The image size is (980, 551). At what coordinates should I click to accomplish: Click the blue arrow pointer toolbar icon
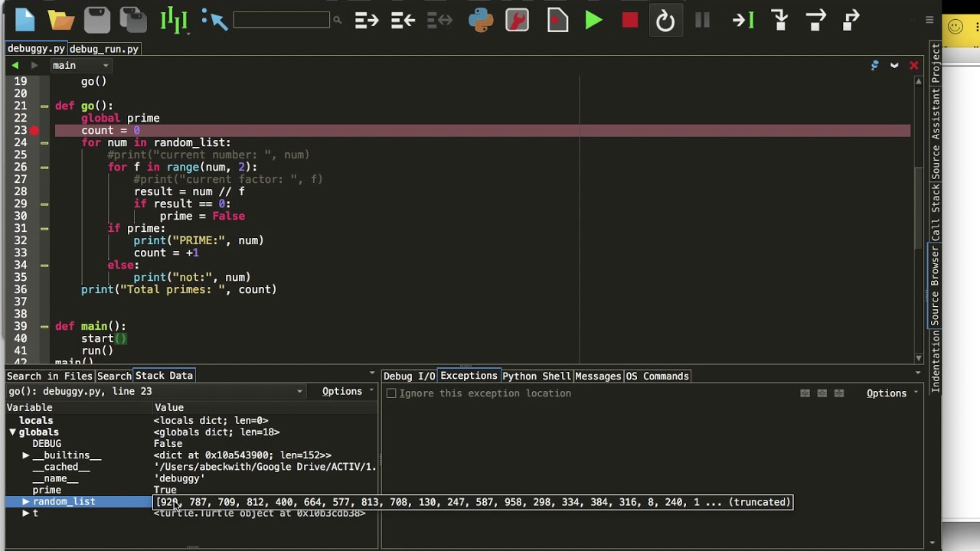tap(214, 20)
